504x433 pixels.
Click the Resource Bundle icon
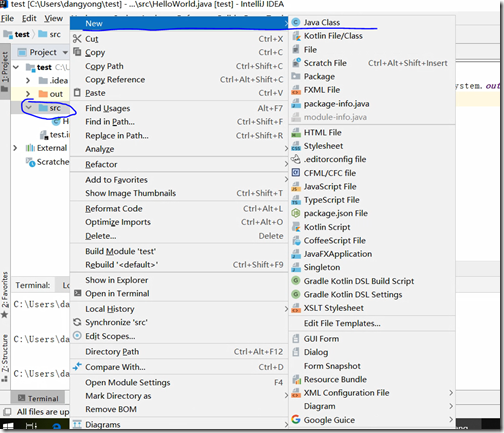(296, 379)
